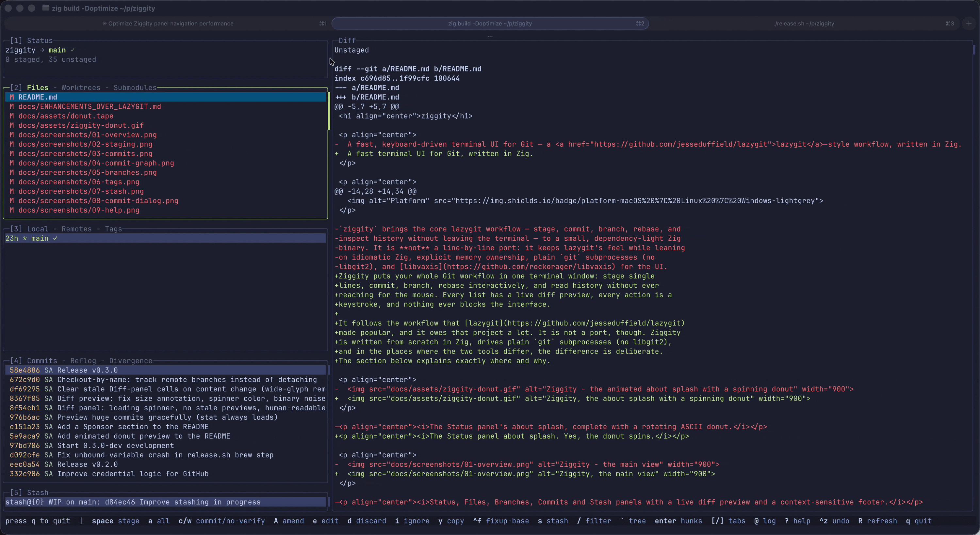980x535 pixels.
Task: Open the Submodules tab in Files panel
Action: [x=135, y=87]
